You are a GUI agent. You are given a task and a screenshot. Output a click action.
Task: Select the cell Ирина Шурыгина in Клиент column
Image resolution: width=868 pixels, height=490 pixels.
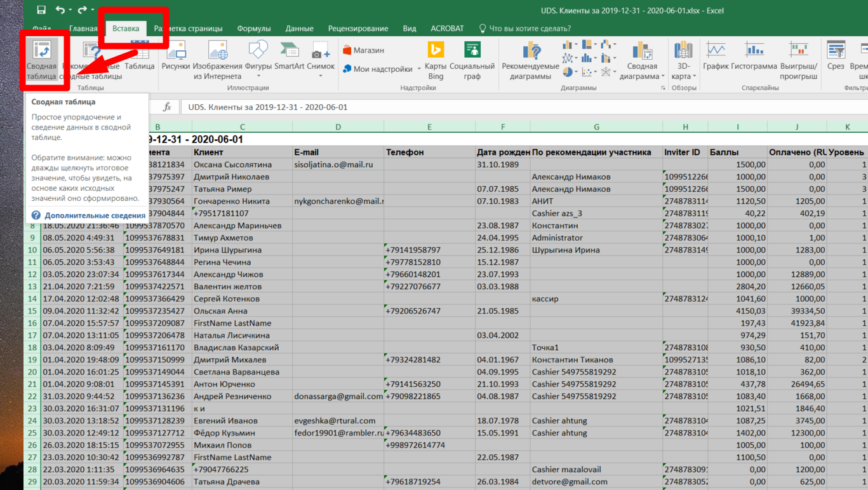242,250
